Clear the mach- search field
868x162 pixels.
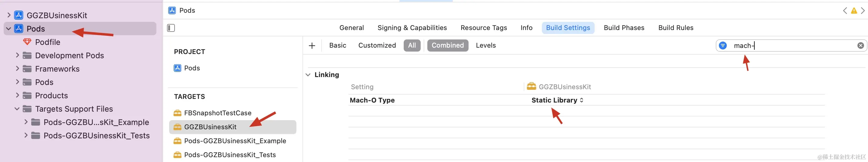pos(861,46)
